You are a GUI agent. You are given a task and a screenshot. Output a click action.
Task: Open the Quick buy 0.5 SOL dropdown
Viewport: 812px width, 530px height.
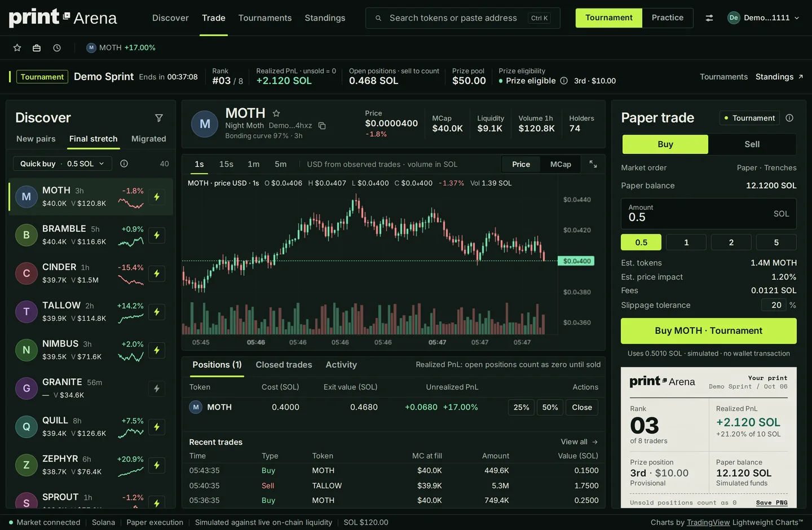click(63, 164)
